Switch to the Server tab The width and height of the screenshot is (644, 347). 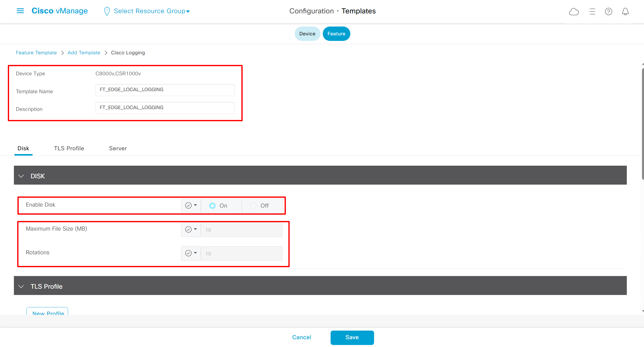118,148
